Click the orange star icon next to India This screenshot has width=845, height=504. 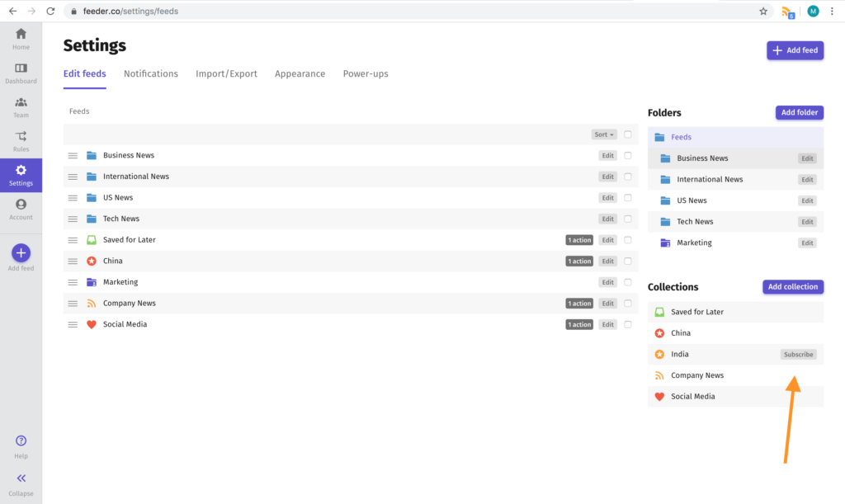click(x=659, y=355)
